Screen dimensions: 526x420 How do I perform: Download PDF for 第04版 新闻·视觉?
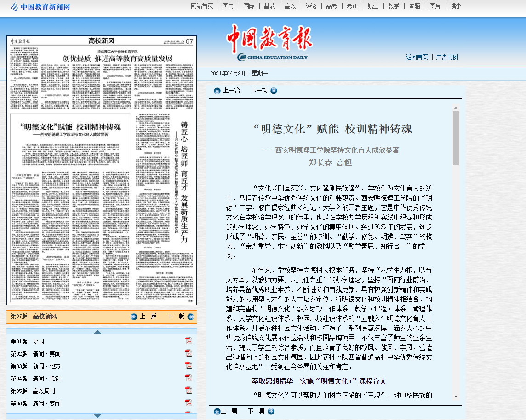point(189,378)
